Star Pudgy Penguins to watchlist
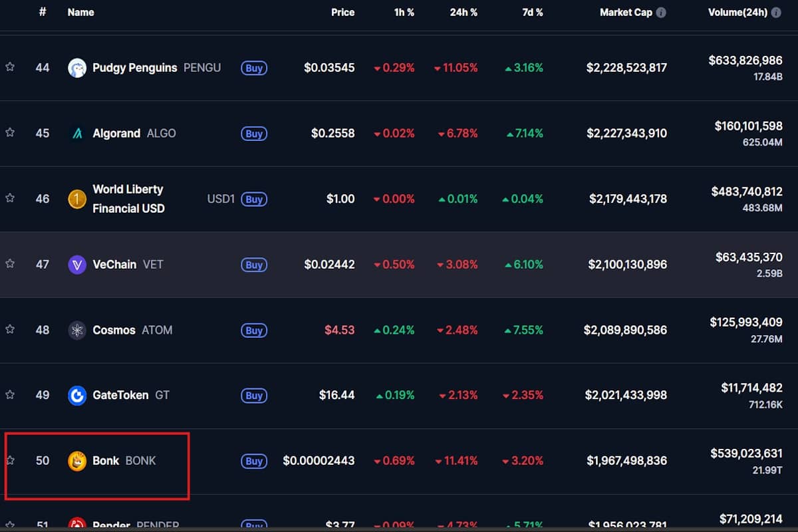Viewport: 798px width, 532px height. (10, 67)
